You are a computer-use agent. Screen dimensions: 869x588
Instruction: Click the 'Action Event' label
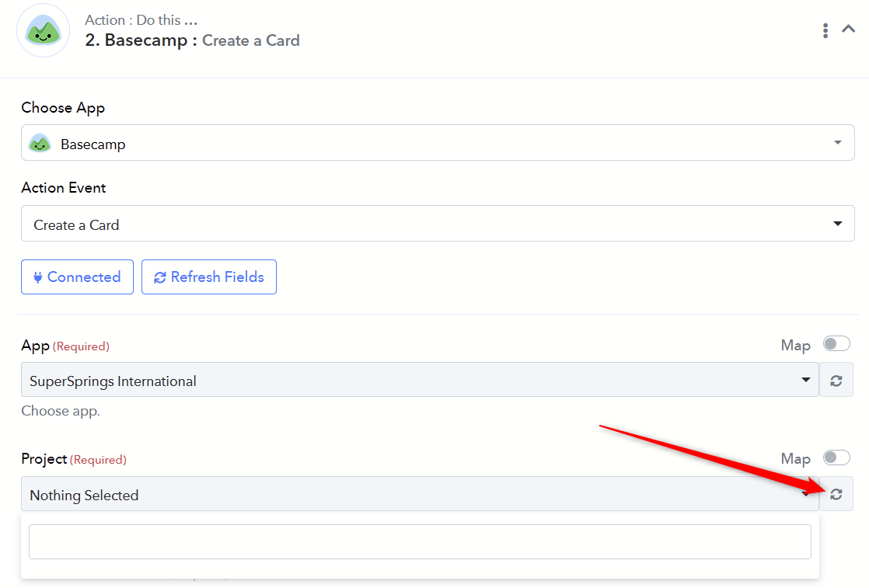pyautogui.click(x=63, y=188)
